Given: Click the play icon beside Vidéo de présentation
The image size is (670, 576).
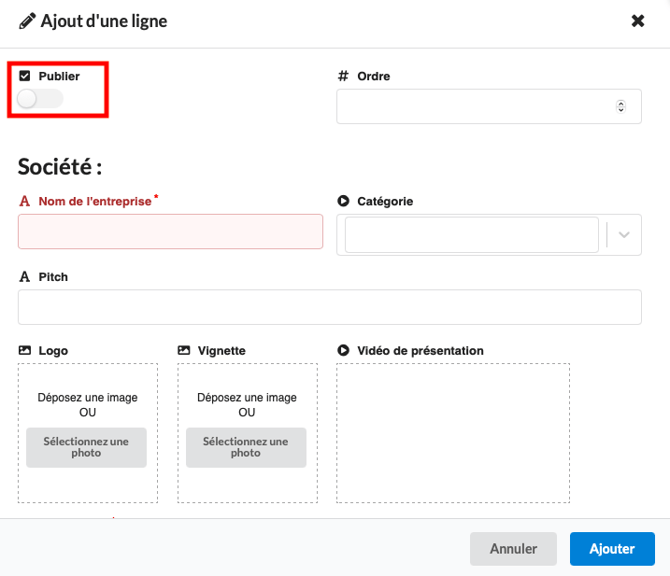Looking at the screenshot, I should [343, 351].
